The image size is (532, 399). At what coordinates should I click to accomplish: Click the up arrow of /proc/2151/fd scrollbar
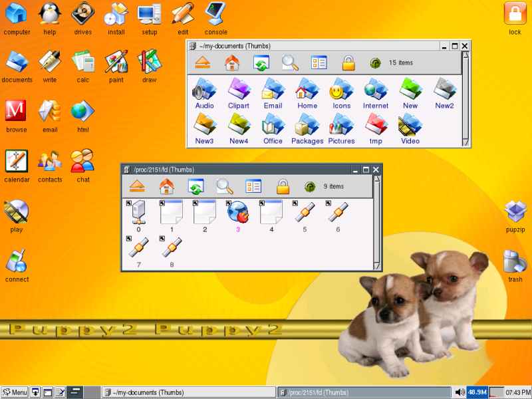point(377,179)
